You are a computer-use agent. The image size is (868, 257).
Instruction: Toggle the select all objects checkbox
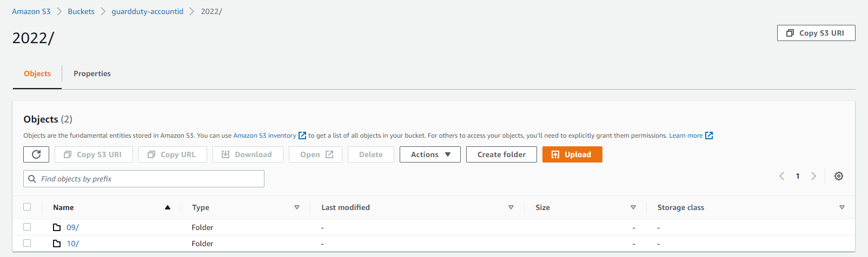click(27, 207)
